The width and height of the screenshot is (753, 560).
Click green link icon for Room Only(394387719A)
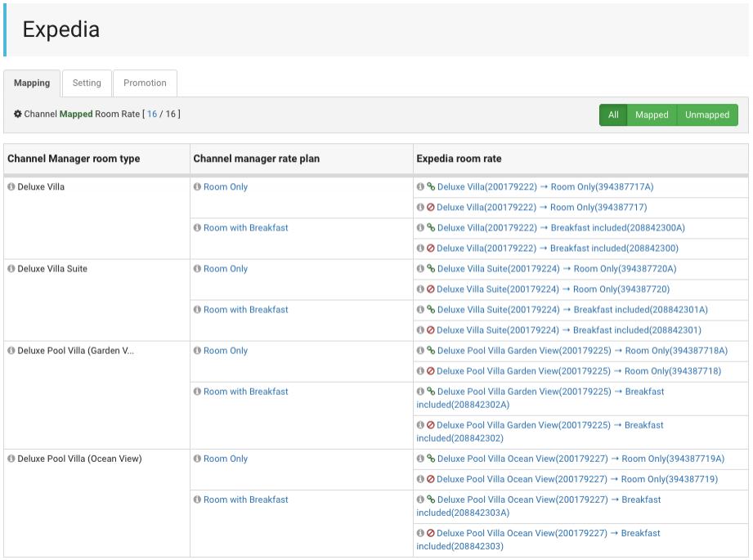click(x=431, y=459)
